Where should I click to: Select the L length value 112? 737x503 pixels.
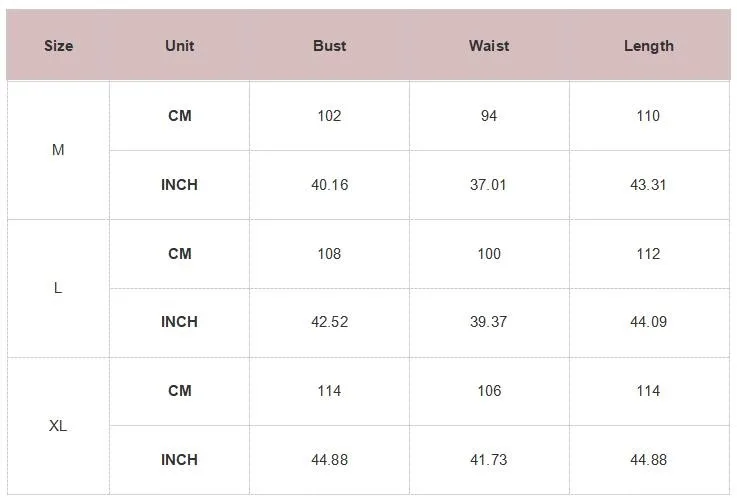648,254
